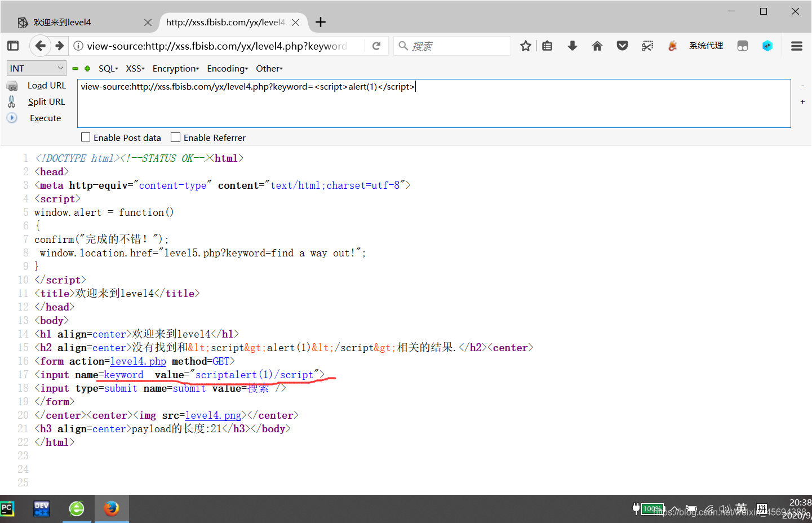Screen dimensions: 812x523
Task: Click the Split URL button label
Action: 47,102
